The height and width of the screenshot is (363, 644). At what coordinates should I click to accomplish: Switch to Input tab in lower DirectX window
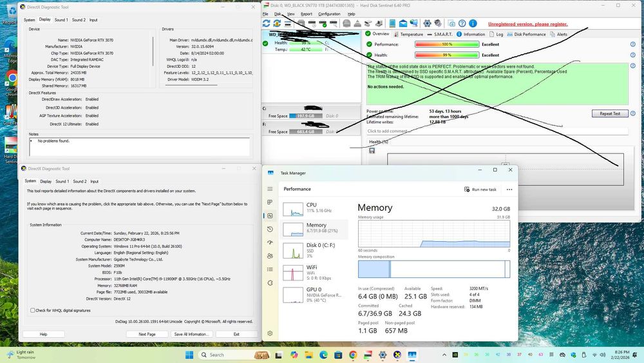pyautogui.click(x=95, y=181)
